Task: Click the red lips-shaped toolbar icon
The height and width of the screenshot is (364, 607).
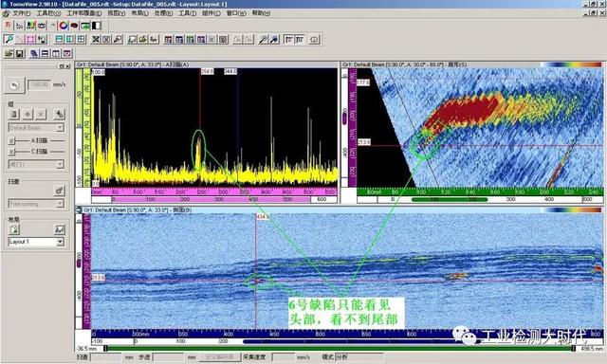Action: coord(74,26)
